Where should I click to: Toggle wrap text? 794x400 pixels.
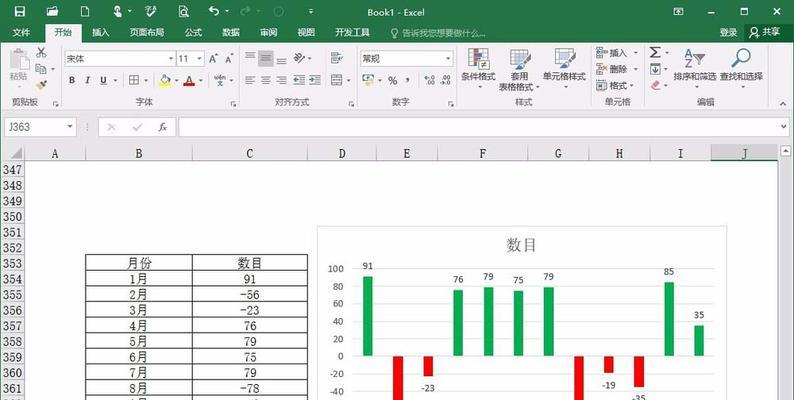pyautogui.click(x=336, y=58)
